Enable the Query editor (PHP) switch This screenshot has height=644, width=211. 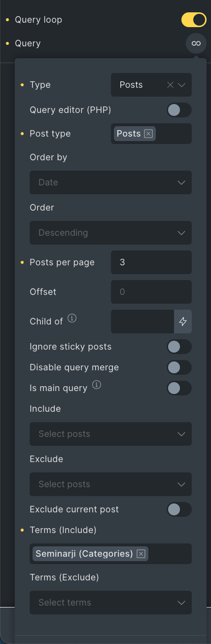coord(179,110)
